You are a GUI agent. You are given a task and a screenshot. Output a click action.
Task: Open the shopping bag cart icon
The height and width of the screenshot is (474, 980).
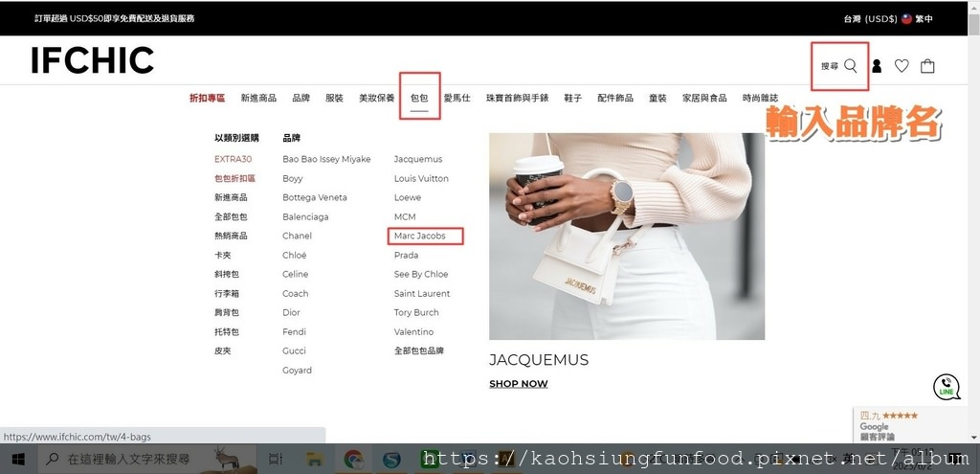coord(927,66)
